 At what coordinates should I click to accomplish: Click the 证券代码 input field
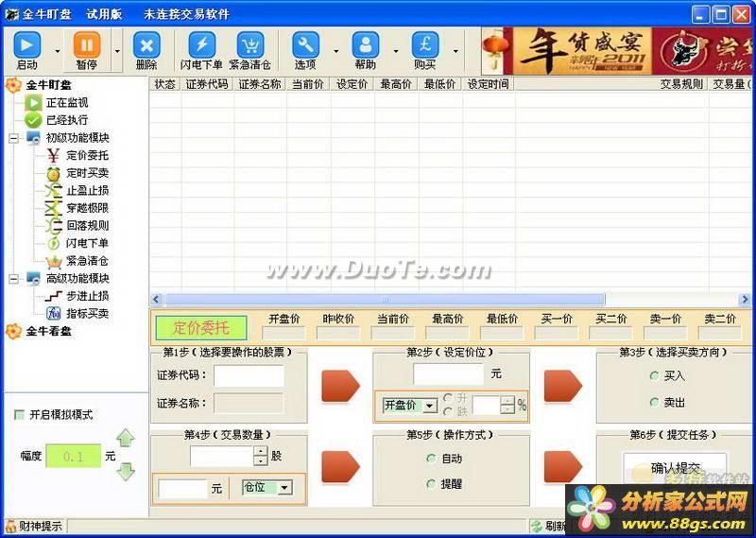(x=249, y=375)
